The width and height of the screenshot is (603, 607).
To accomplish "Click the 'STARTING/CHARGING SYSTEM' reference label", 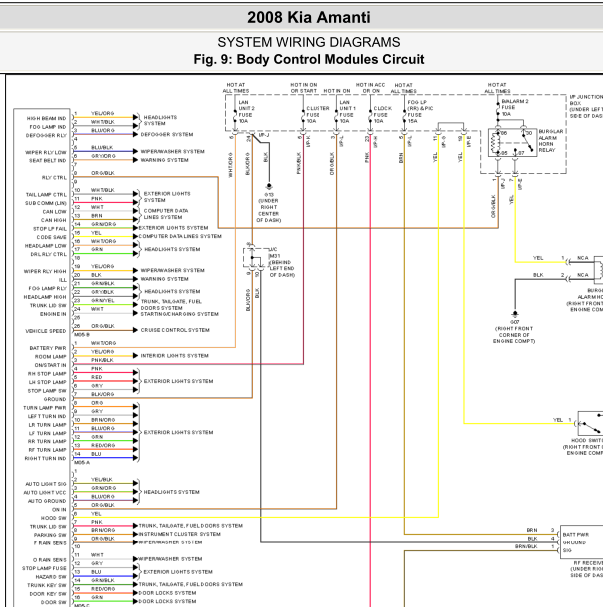I will pyautogui.click(x=180, y=314).
